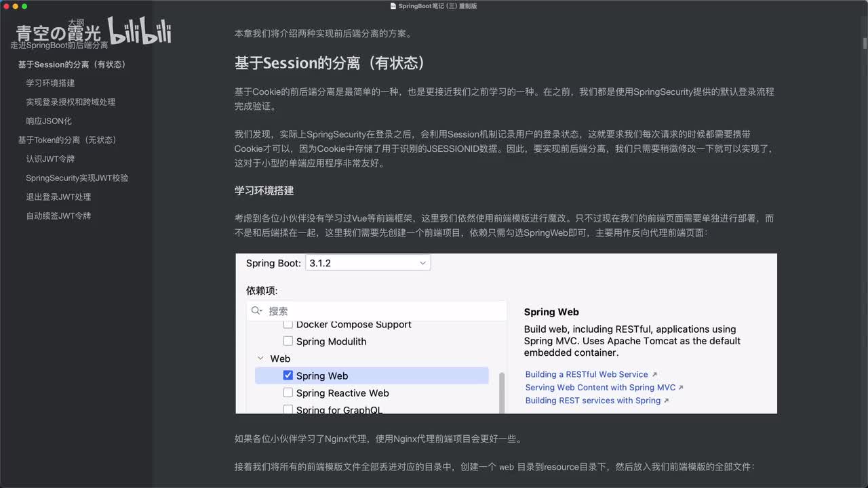
Task: Check the Spring for GraphQL checkbox
Action: pos(288,409)
